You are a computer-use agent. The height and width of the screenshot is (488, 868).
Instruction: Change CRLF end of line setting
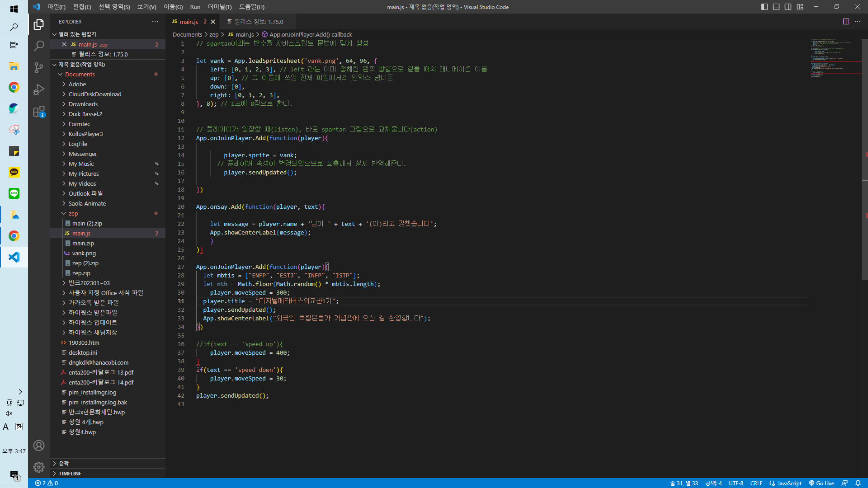tap(756, 483)
